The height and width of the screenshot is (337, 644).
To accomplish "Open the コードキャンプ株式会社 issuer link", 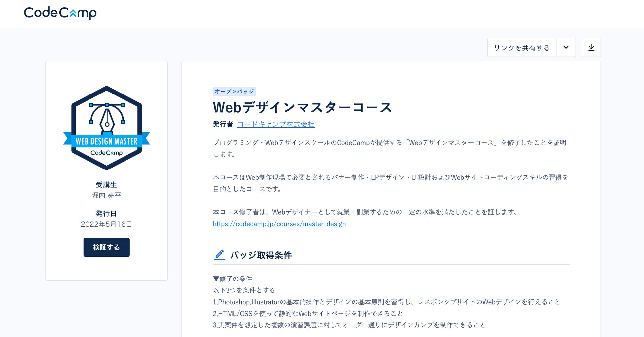I will pos(276,124).
